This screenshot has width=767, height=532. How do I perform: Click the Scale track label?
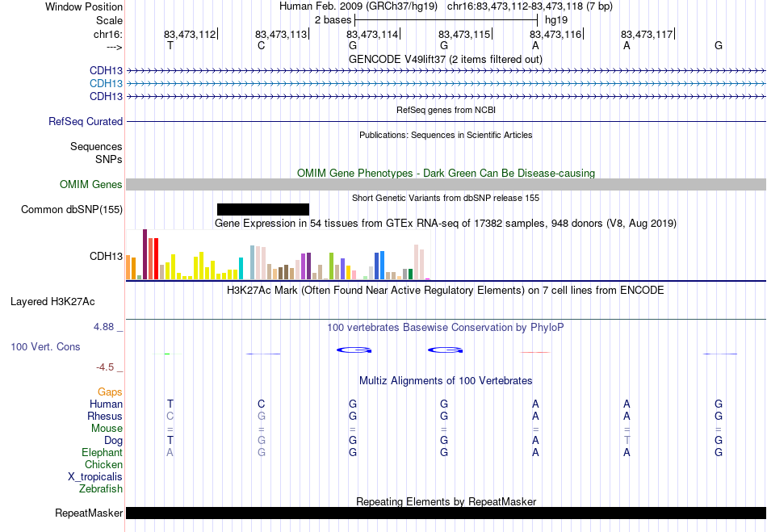pyautogui.click(x=109, y=20)
